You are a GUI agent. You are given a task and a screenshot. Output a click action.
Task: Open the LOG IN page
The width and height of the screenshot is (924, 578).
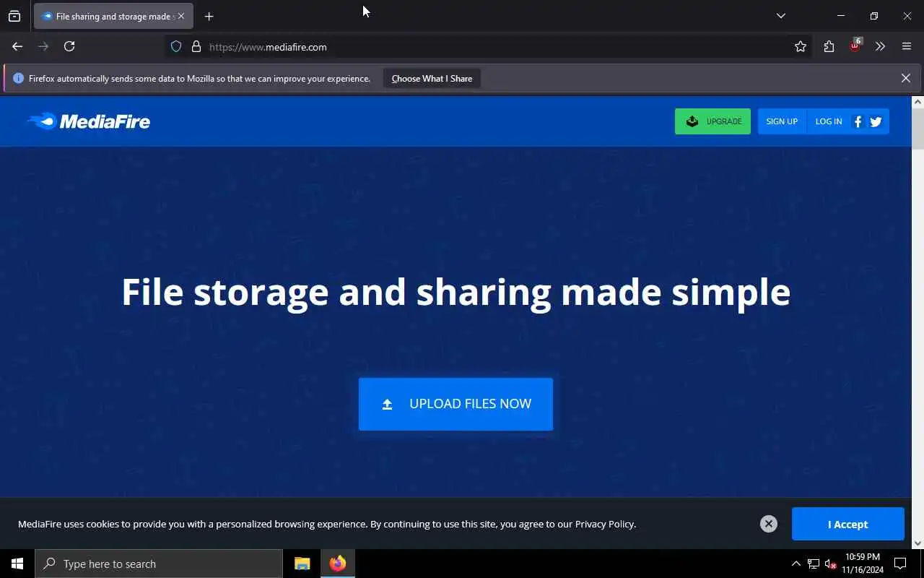829,121
